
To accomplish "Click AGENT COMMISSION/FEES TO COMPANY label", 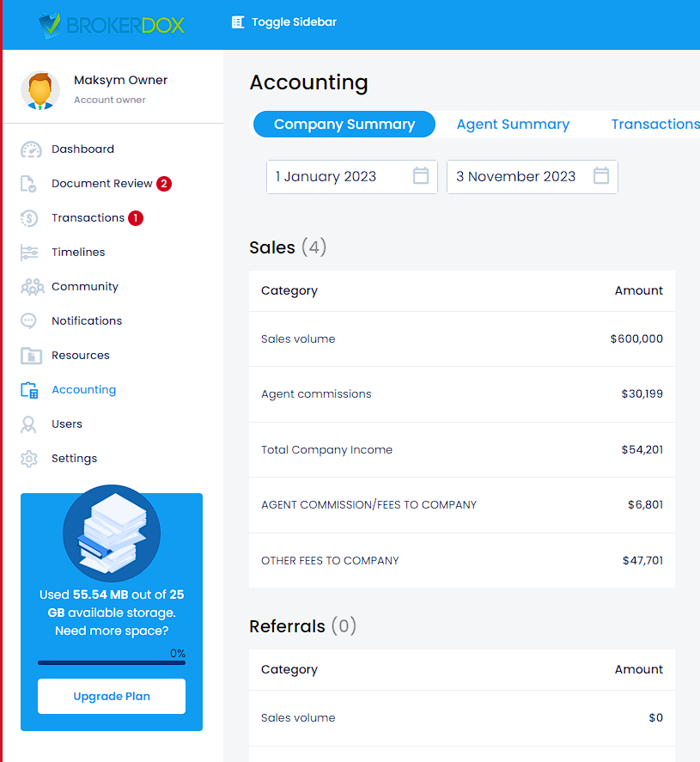I will [x=368, y=505].
